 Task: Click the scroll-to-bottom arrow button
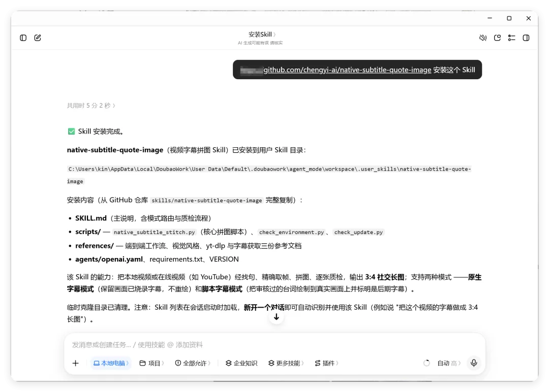pos(276,317)
